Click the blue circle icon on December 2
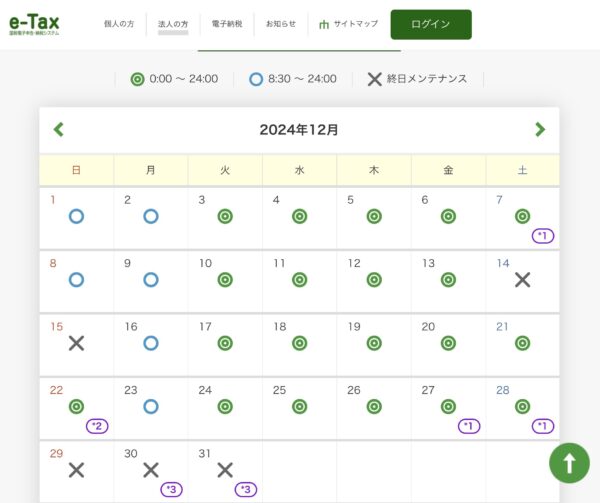This screenshot has height=503, width=600. click(151, 217)
